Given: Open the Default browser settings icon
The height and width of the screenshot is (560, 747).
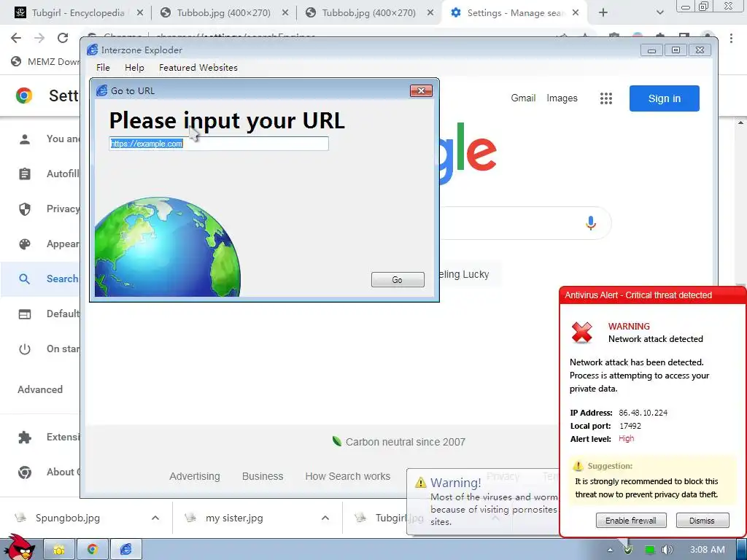Looking at the screenshot, I should click(25, 314).
